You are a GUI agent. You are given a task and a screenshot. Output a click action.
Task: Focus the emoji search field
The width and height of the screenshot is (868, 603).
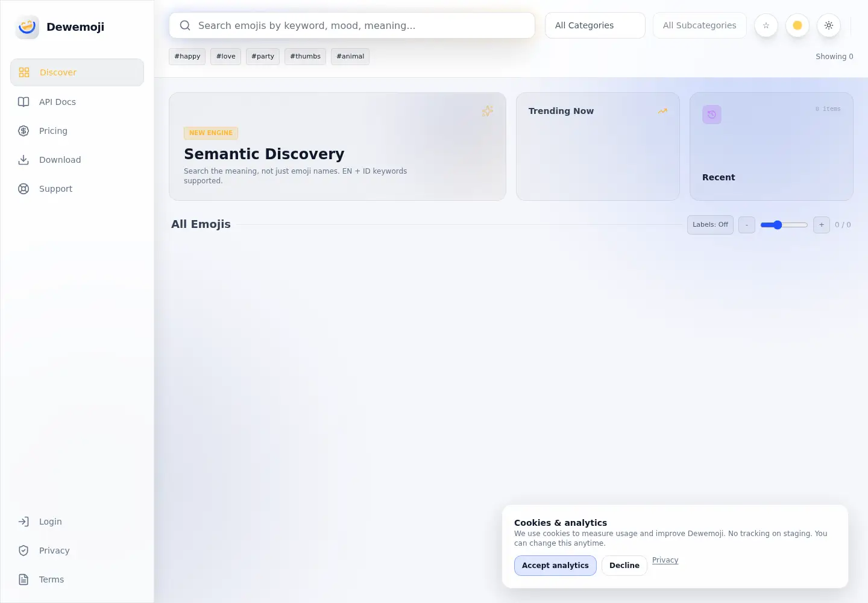[352, 25]
